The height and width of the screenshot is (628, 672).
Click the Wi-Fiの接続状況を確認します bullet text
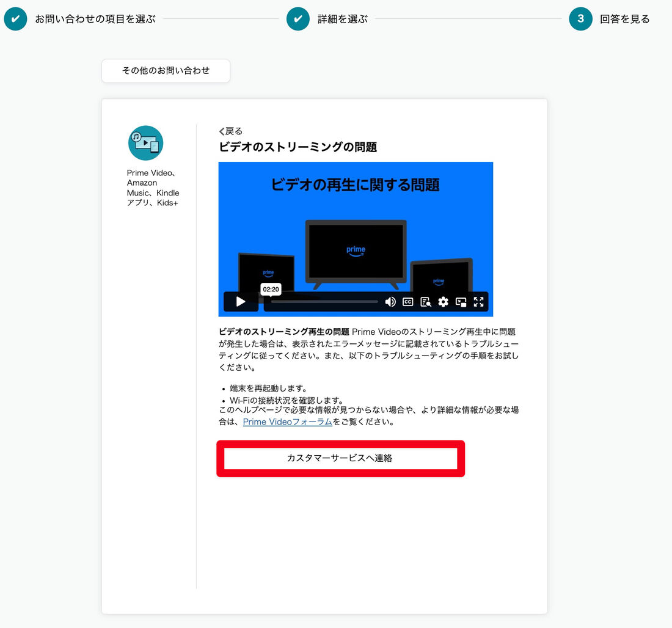coord(287,400)
